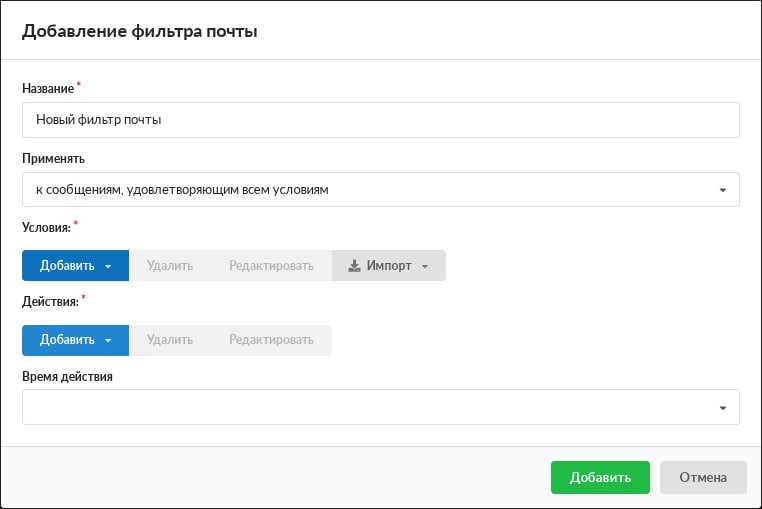Open Добавить dropdown under Условия
Viewport: 762px width, 509px height.
point(75,265)
